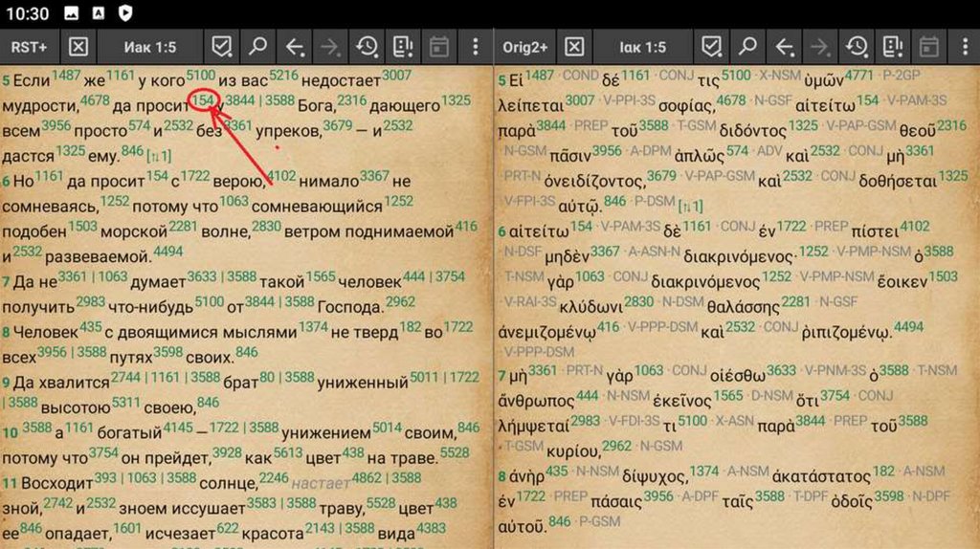This screenshot has height=549, width=980.
Task: Open history in the Orig2+ pane
Action: [x=857, y=47]
